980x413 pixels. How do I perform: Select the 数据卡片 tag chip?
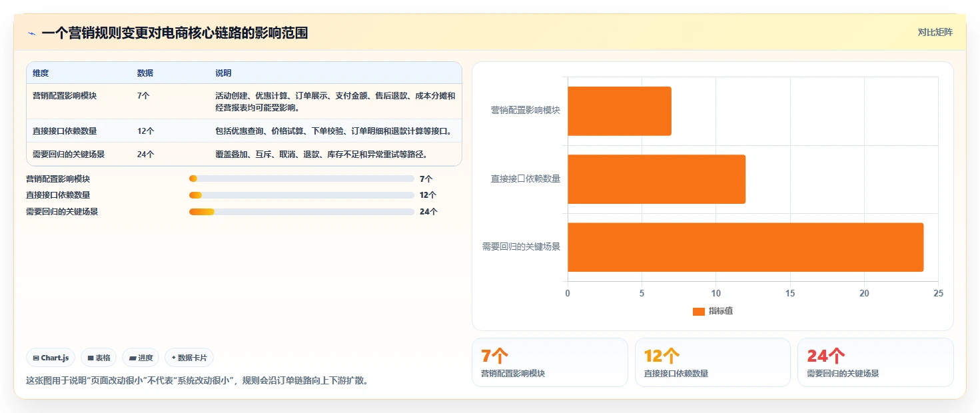[x=189, y=358]
